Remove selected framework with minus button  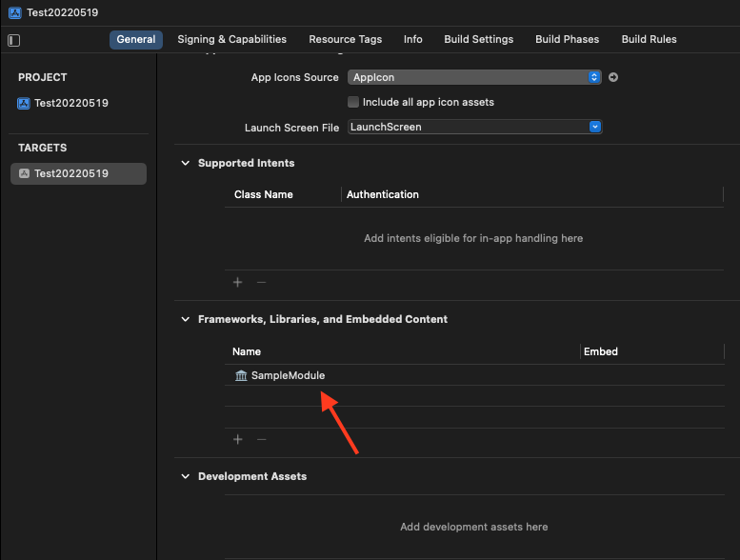point(262,439)
